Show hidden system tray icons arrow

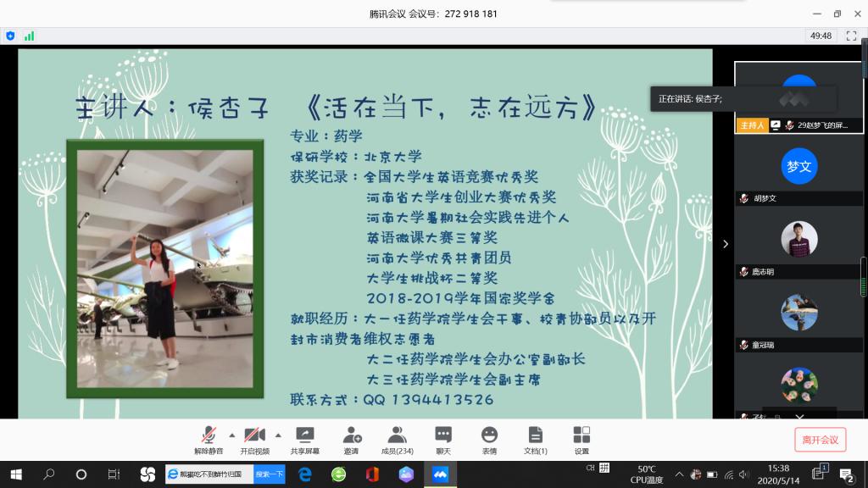(679, 474)
